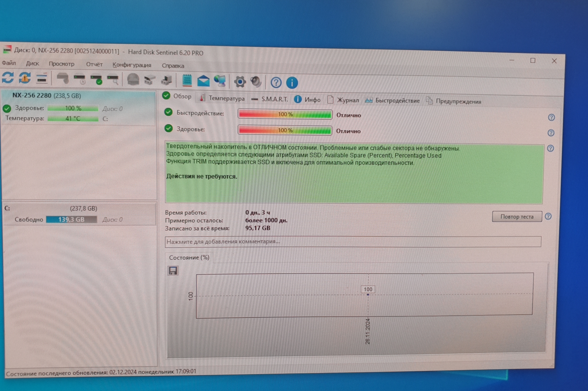Save the chart using the floppy icon

pyautogui.click(x=173, y=270)
